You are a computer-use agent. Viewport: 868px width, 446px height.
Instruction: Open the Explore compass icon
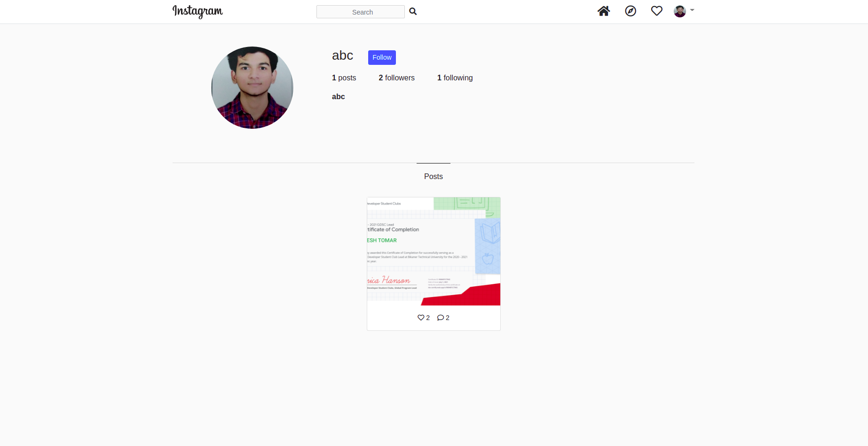(630, 11)
